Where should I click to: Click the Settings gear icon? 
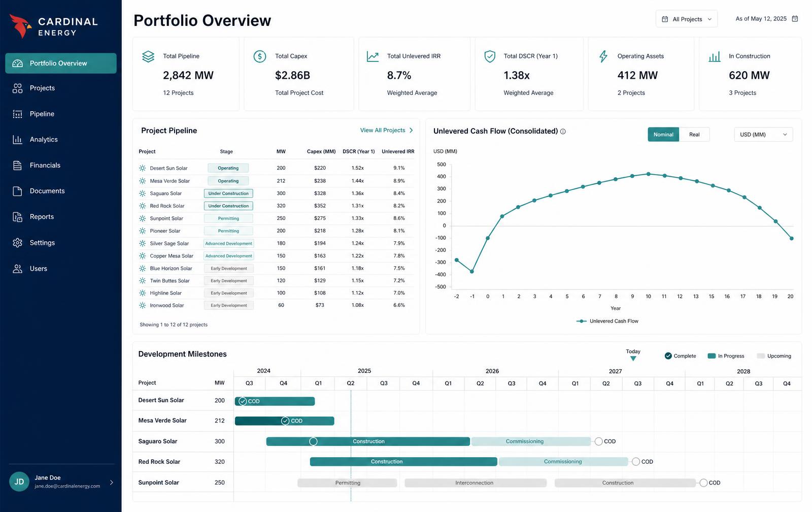[18, 243]
